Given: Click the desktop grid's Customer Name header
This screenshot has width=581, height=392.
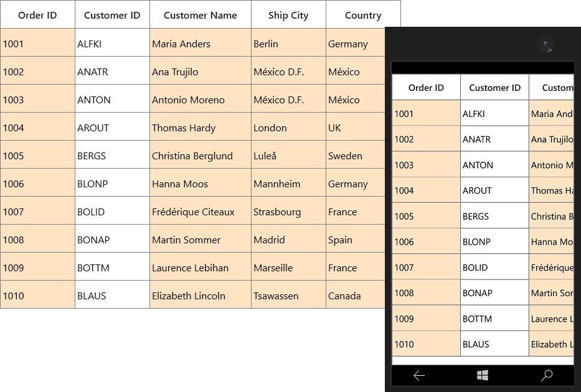Looking at the screenshot, I should tap(201, 15).
